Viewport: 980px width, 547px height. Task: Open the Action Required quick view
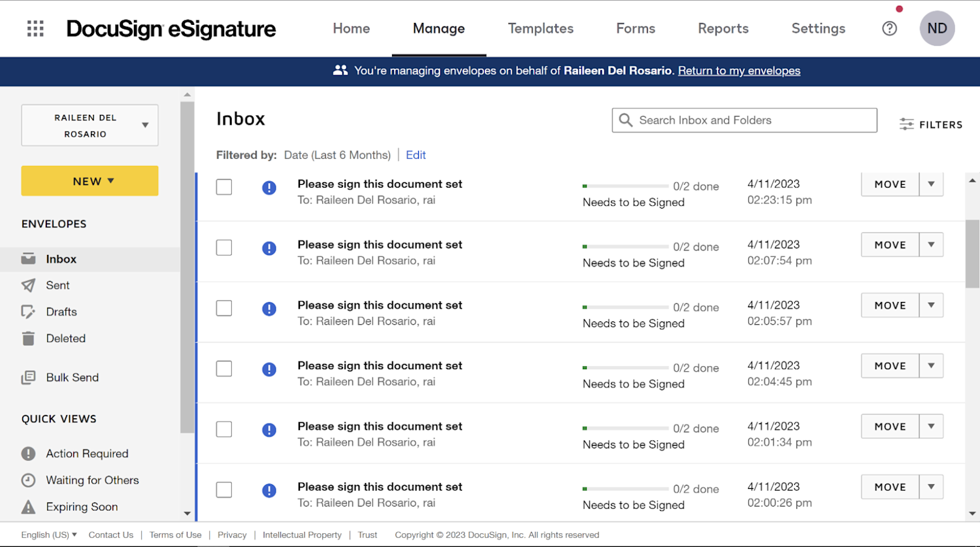coord(86,453)
